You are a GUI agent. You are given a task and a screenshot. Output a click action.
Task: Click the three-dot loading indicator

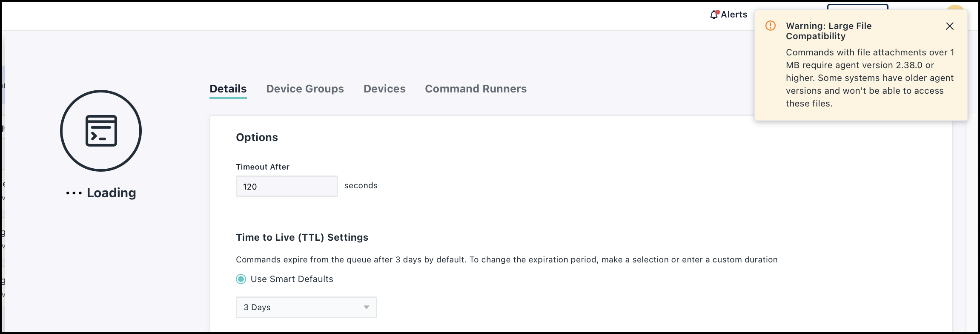[x=74, y=193]
